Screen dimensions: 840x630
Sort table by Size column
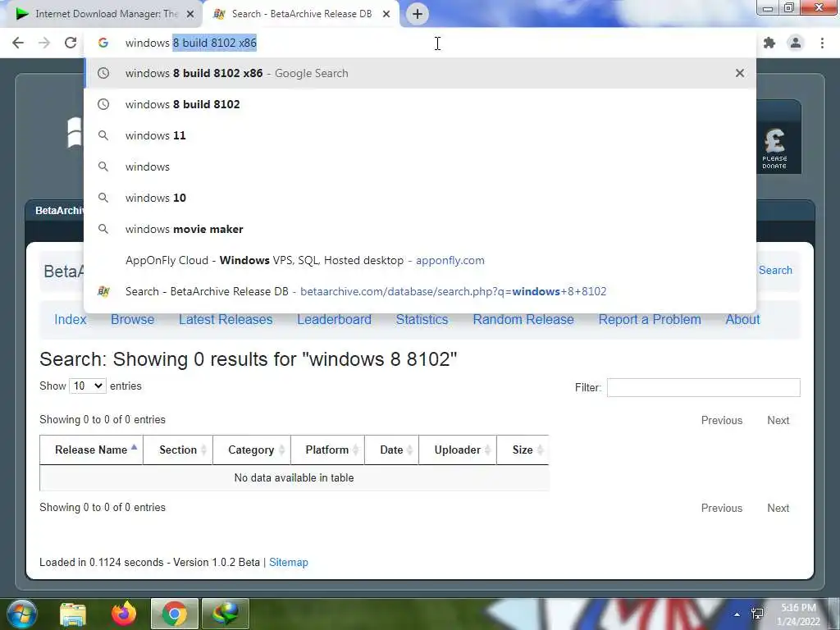(523, 450)
